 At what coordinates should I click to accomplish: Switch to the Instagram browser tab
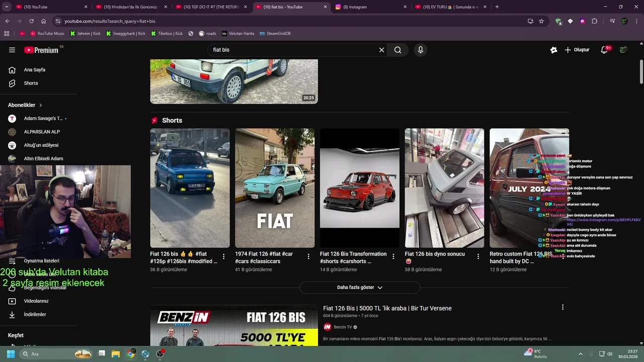370,7
